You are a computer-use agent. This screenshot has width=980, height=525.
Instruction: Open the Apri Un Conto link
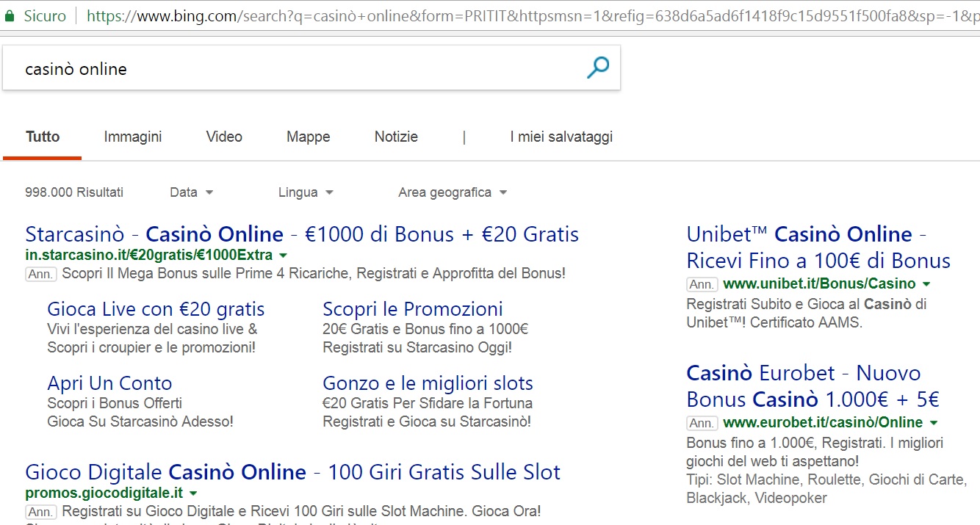pos(109,383)
